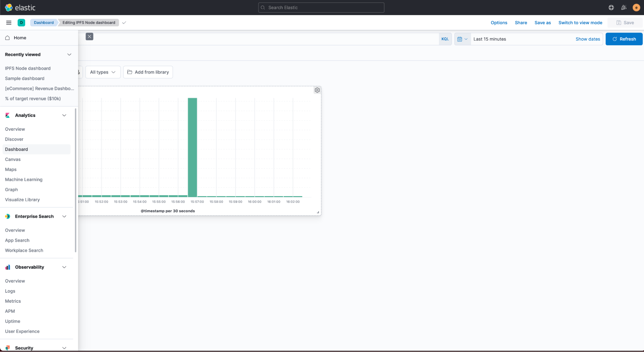Image resolution: width=644 pixels, height=352 pixels.
Task: Click the Elastic logo icon
Action: (9, 7)
